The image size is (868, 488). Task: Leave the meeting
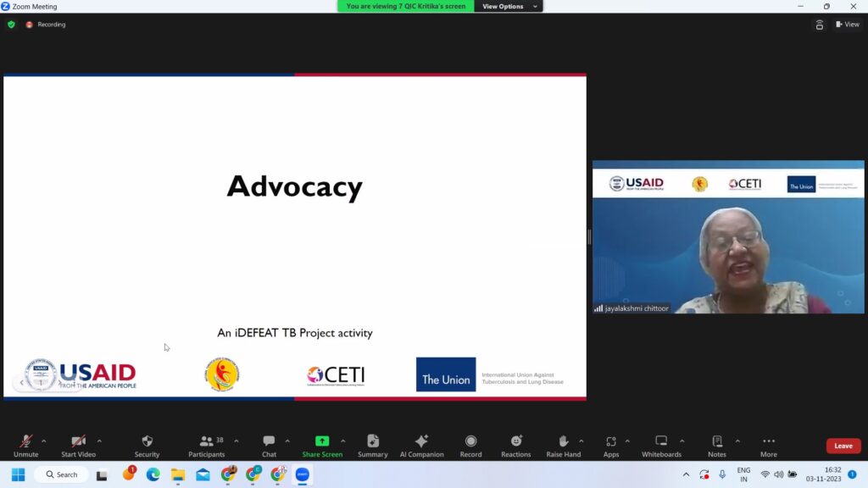click(x=843, y=446)
